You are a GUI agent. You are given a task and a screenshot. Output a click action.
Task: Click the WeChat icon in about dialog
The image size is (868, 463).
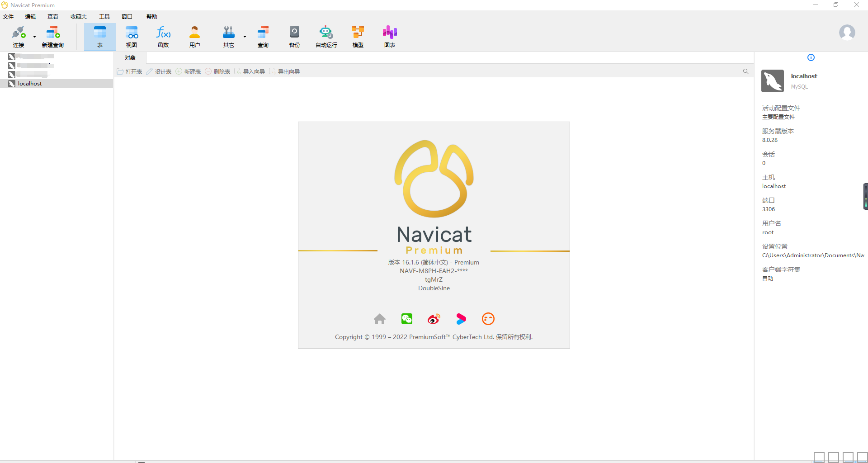[x=407, y=319]
